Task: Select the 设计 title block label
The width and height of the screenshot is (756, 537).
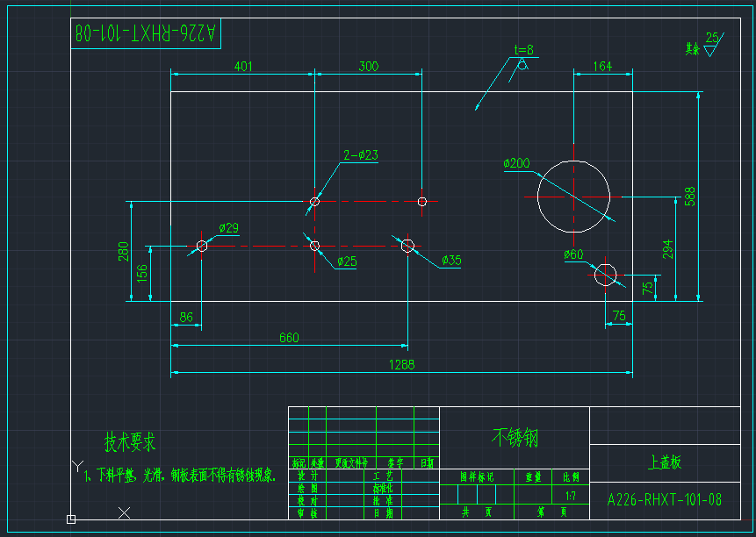Action: point(307,476)
